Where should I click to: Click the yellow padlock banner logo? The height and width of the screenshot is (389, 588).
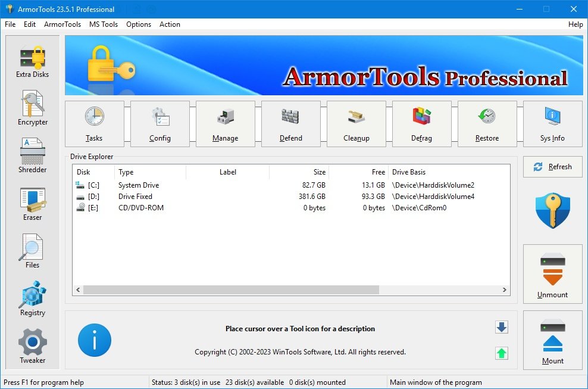tap(111, 64)
